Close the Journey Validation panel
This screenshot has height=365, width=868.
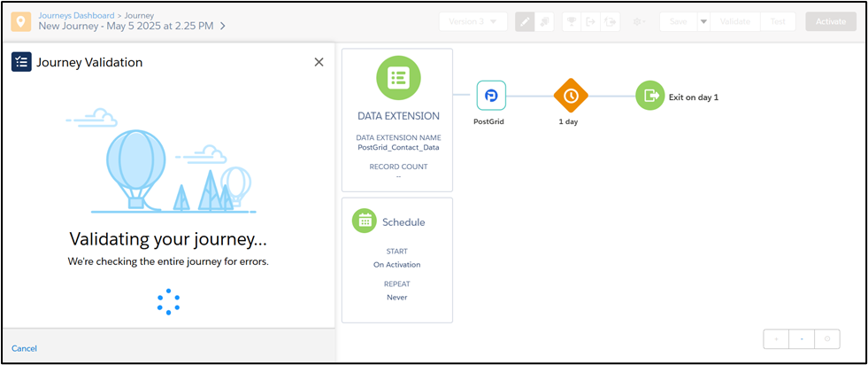pyautogui.click(x=319, y=62)
